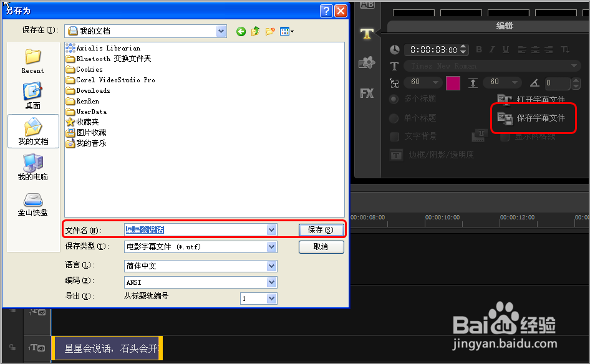The width and height of the screenshot is (590, 364).
Task: Select the 多个标题 radio button
Action: tap(394, 98)
